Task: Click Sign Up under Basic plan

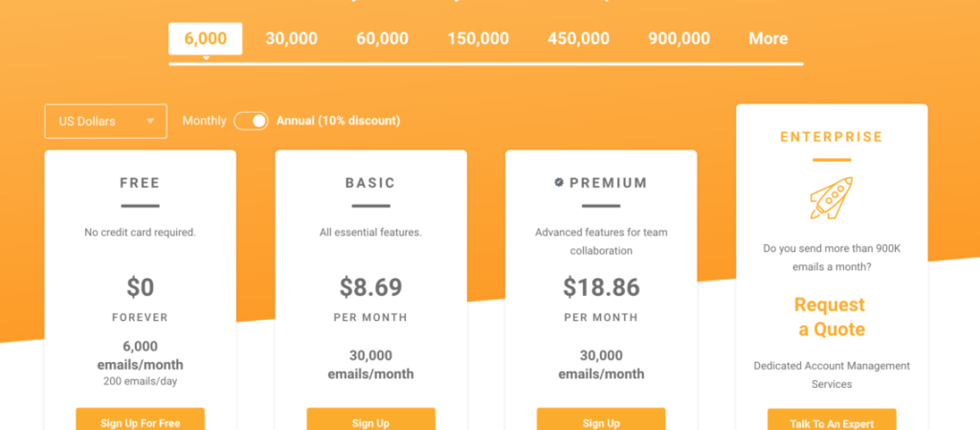Action: [370, 420]
